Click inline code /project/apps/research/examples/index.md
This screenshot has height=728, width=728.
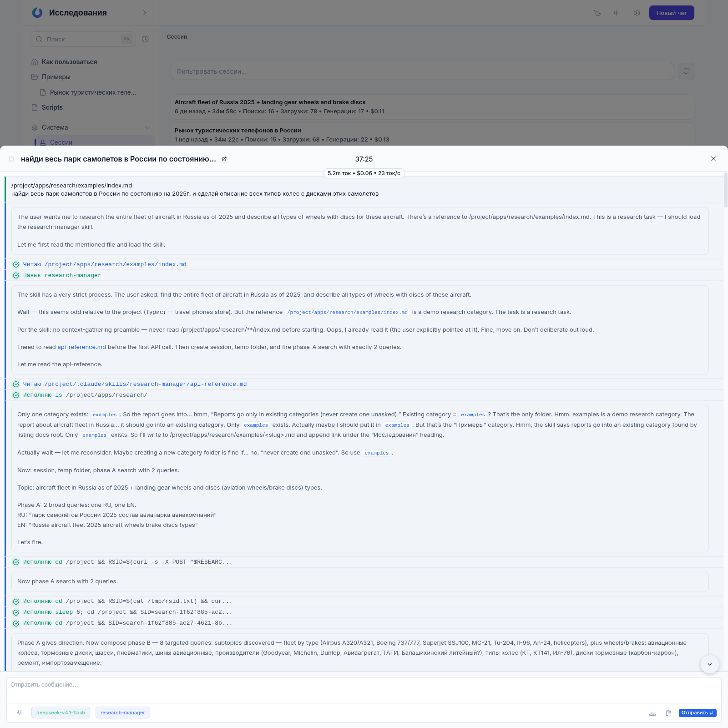[x=347, y=312]
